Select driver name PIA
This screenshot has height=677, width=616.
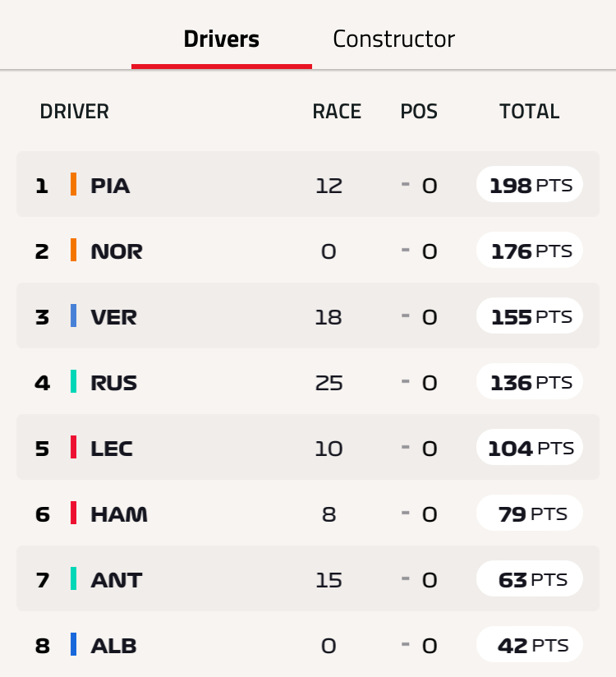coord(110,186)
